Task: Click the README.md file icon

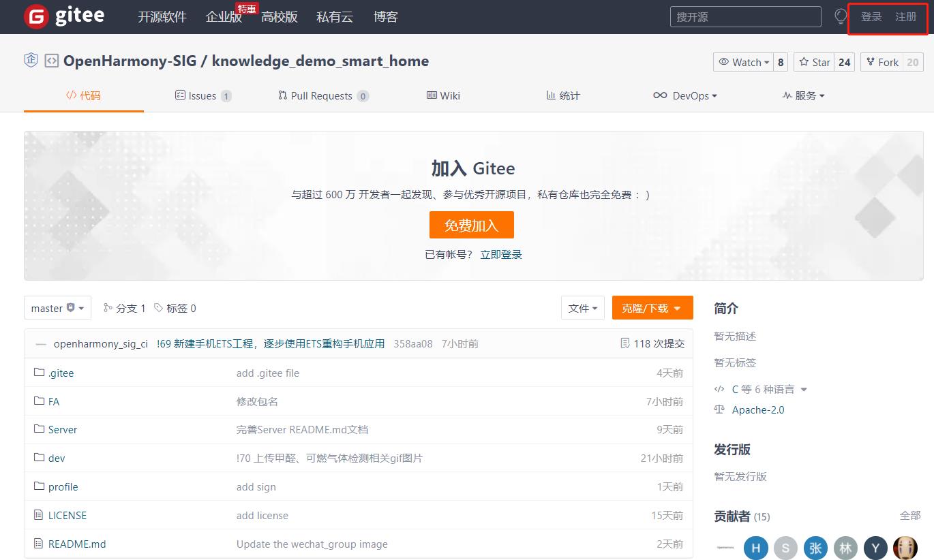Action: coord(38,544)
